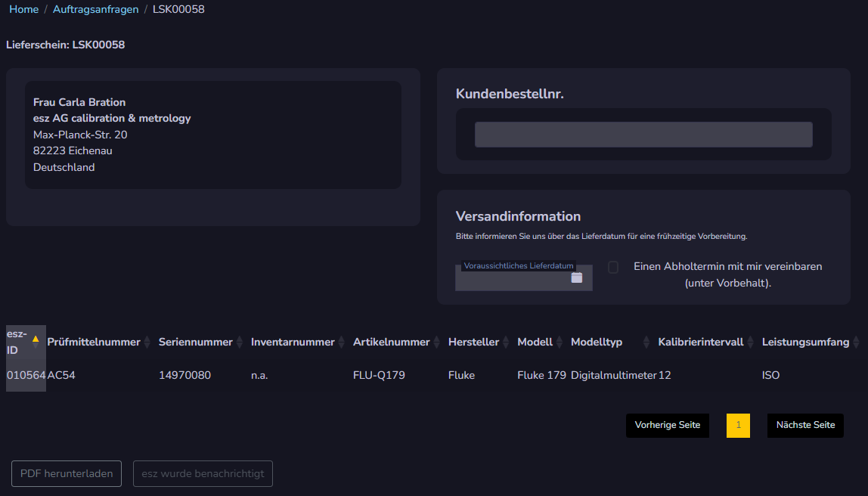868x496 pixels.
Task: Click the Voraussichtliches Lieferdatum date field
Action: (x=514, y=279)
